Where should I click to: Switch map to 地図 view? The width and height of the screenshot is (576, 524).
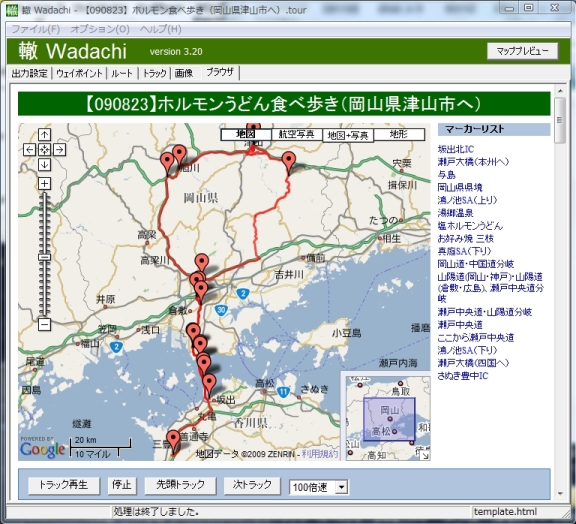coord(246,134)
